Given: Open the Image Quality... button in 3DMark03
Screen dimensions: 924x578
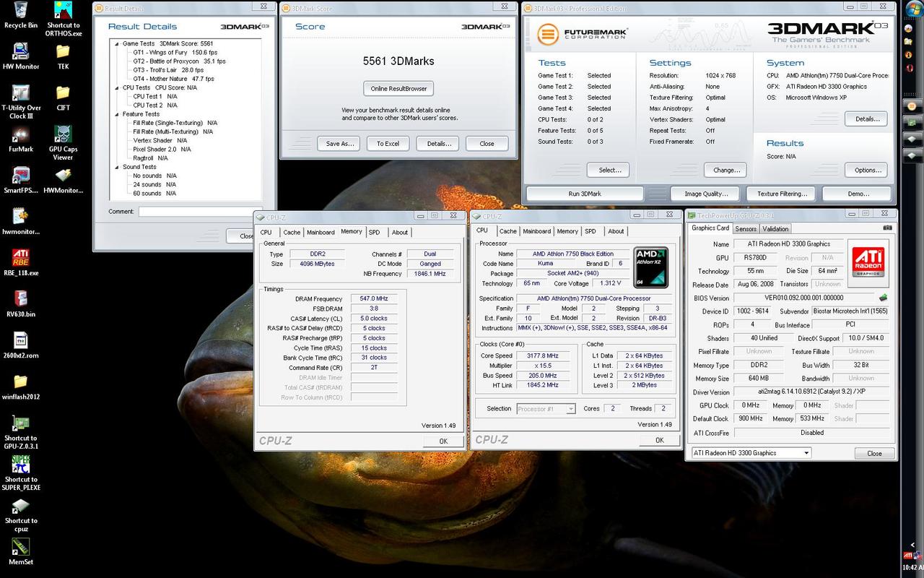Looking at the screenshot, I should pyautogui.click(x=706, y=194).
